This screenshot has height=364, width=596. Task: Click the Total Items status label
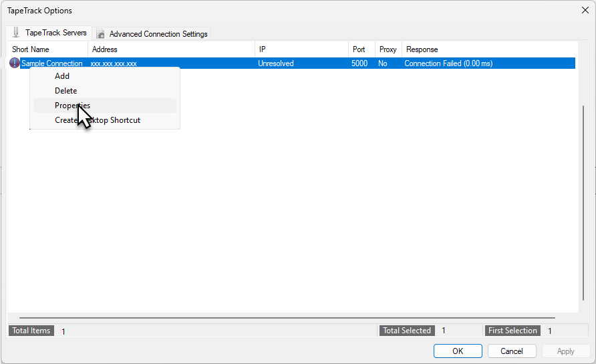[x=31, y=331]
